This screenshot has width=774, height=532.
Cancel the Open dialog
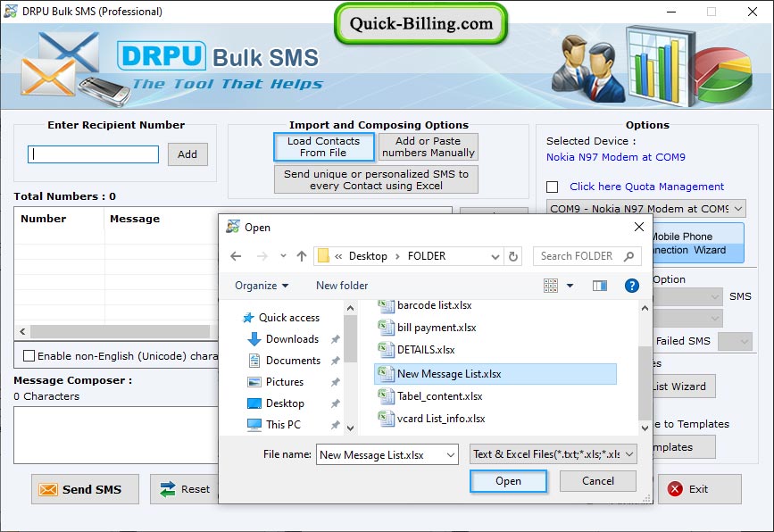[598, 481]
